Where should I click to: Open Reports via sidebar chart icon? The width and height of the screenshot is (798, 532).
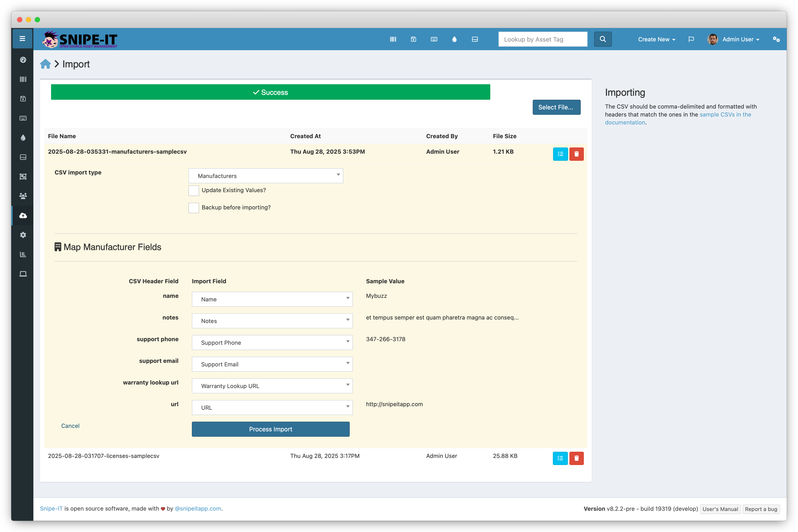click(x=23, y=255)
